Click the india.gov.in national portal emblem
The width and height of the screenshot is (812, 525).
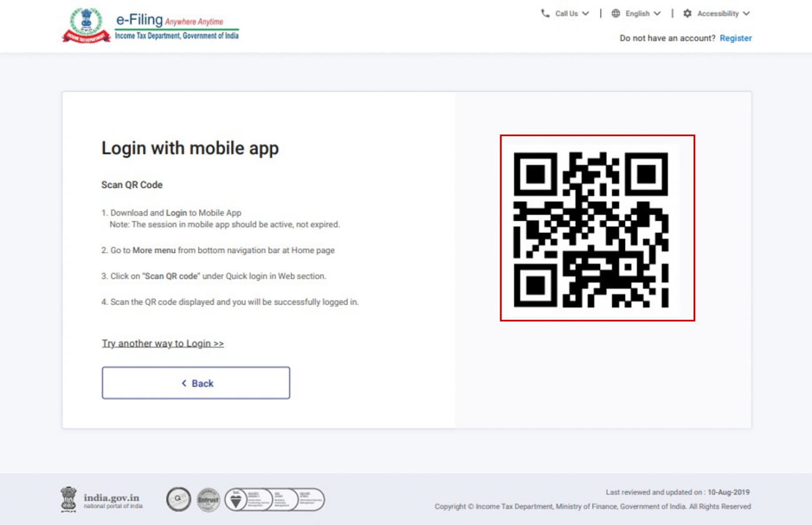pyautogui.click(x=69, y=499)
